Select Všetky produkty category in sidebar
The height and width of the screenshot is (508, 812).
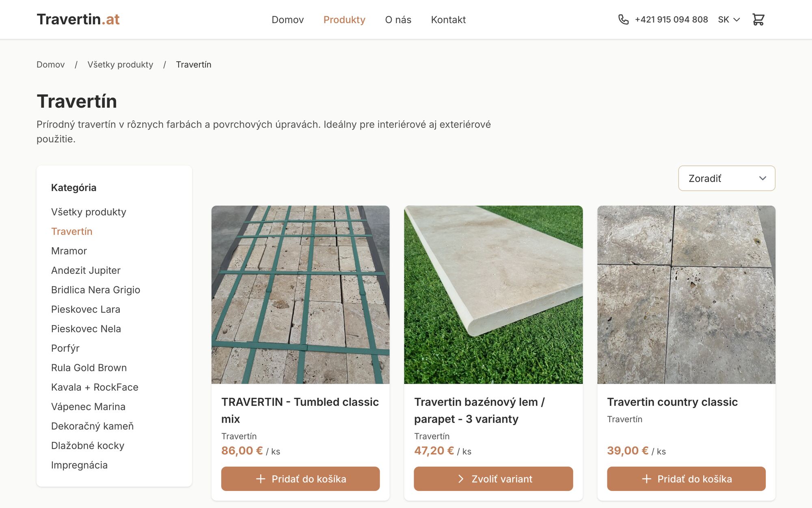click(89, 212)
